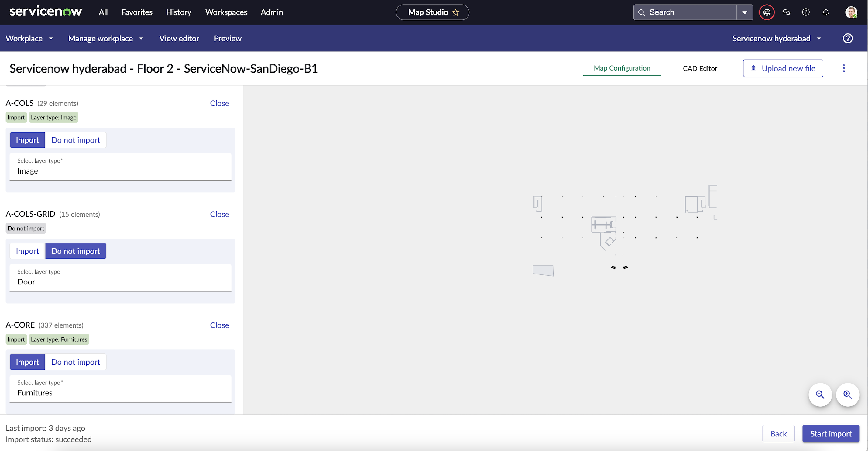Close the A-CORE layer section
This screenshot has height=451, width=868.
219,325
